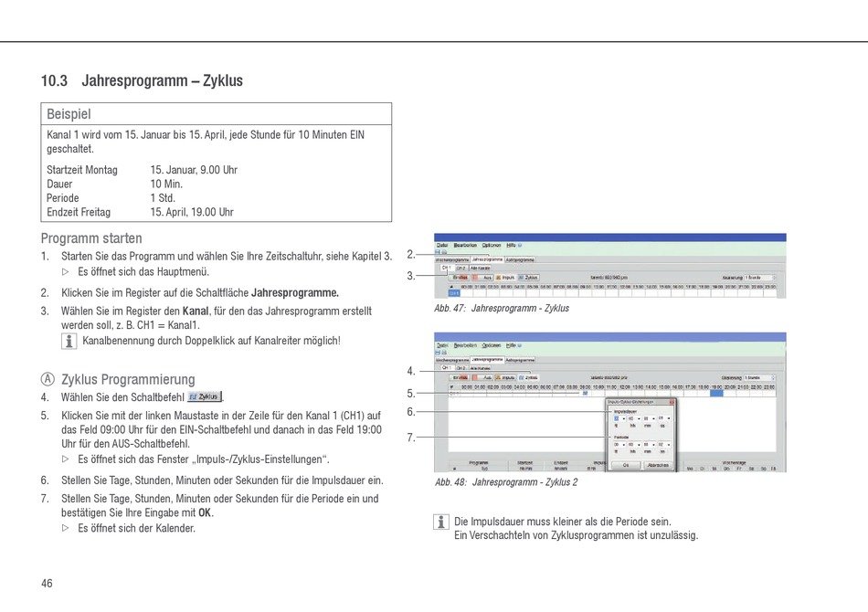Click Abbrechen in the Impuls-/Zyklus dialog
868x612 pixels.
658,465
